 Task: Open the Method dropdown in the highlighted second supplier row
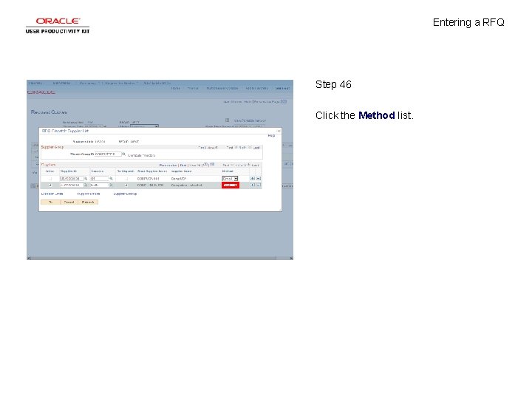point(231,185)
